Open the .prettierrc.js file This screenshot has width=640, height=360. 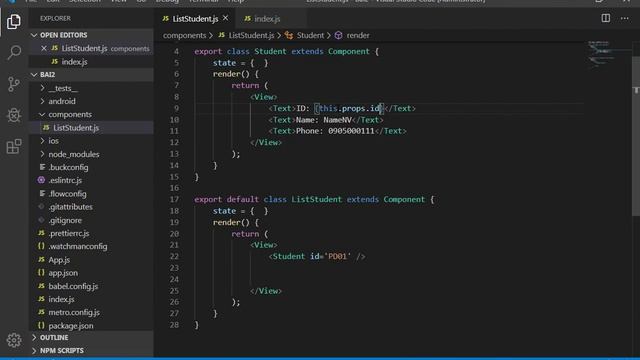click(x=91, y=233)
